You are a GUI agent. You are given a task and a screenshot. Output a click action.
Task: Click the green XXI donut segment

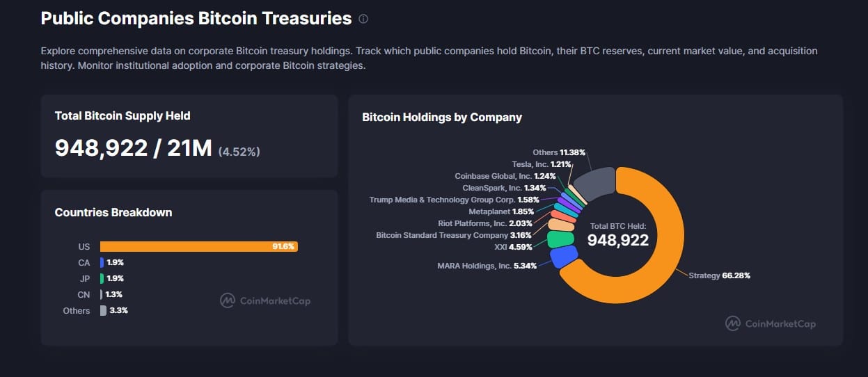[x=560, y=239]
